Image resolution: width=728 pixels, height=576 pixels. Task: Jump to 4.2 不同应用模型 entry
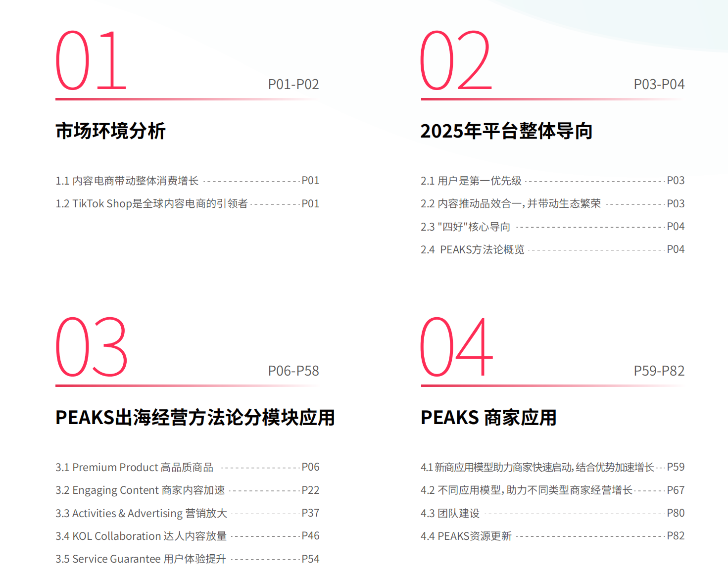pyautogui.click(x=527, y=490)
